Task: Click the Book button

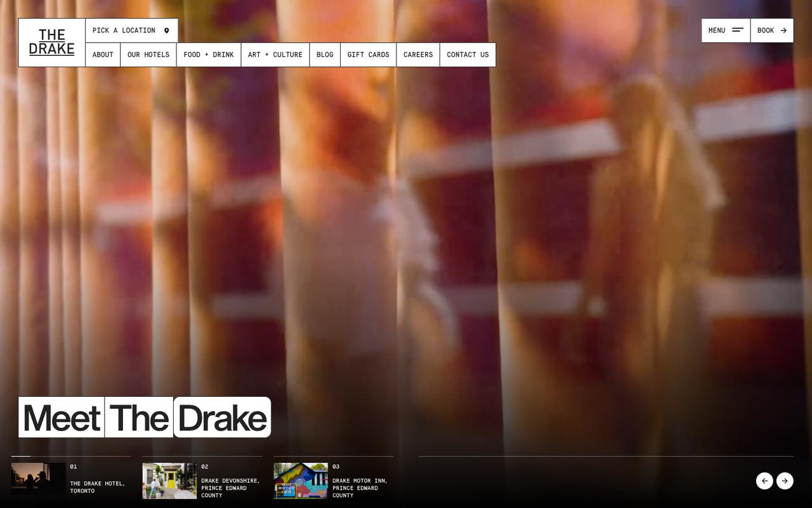Action: [x=772, y=30]
